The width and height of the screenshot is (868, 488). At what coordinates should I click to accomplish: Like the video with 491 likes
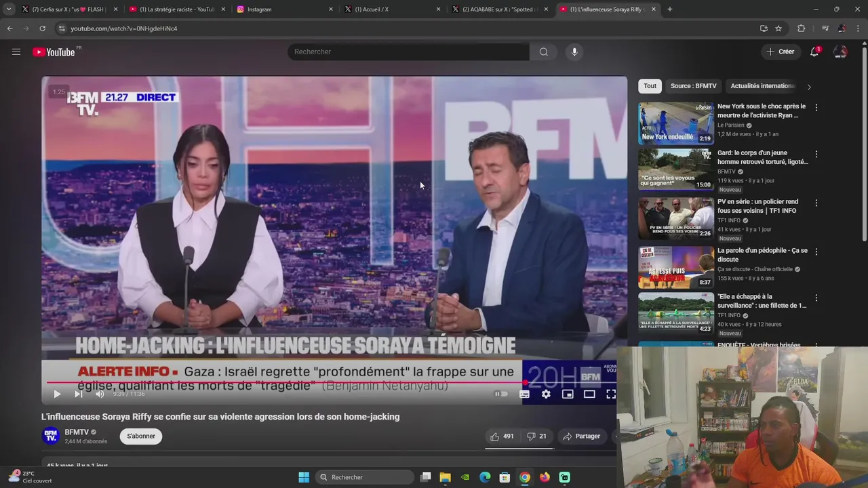(x=502, y=436)
